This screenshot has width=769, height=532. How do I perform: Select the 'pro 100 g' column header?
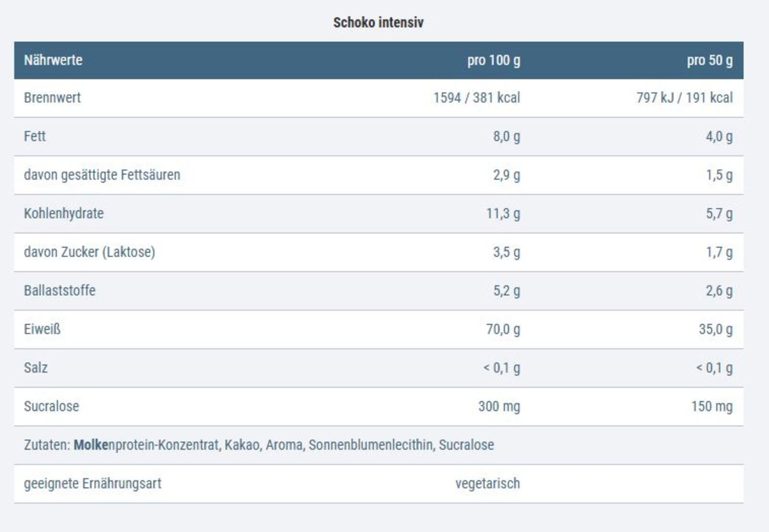[x=494, y=60]
